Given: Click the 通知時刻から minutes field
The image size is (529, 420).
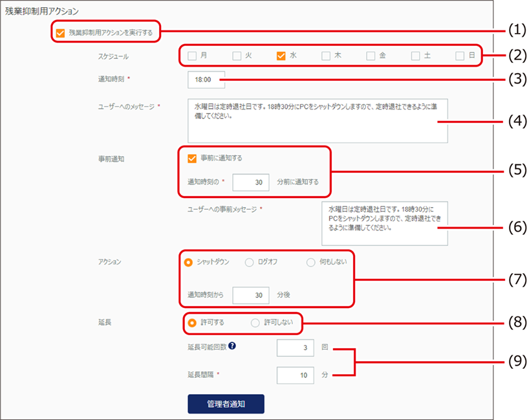Looking at the screenshot, I should tap(251, 295).
